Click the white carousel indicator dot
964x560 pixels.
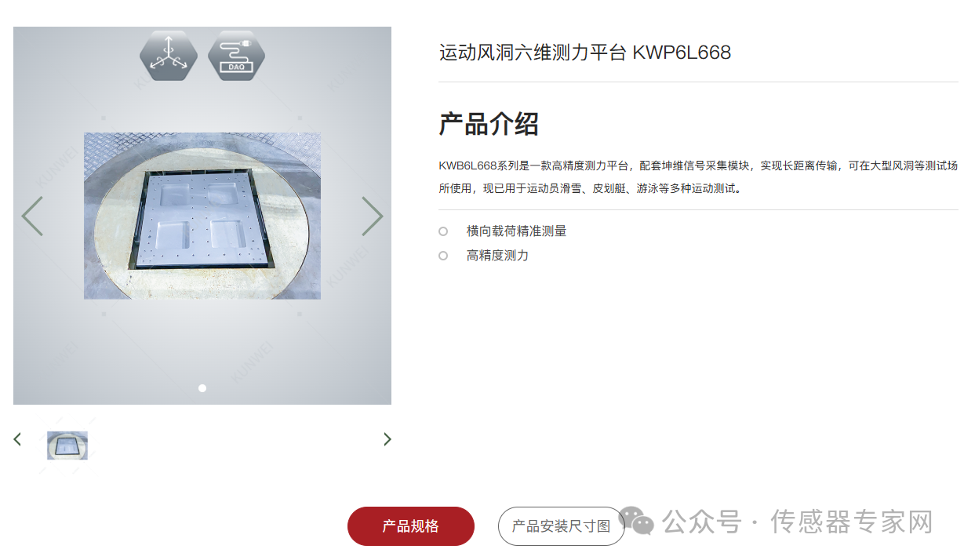coord(202,388)
